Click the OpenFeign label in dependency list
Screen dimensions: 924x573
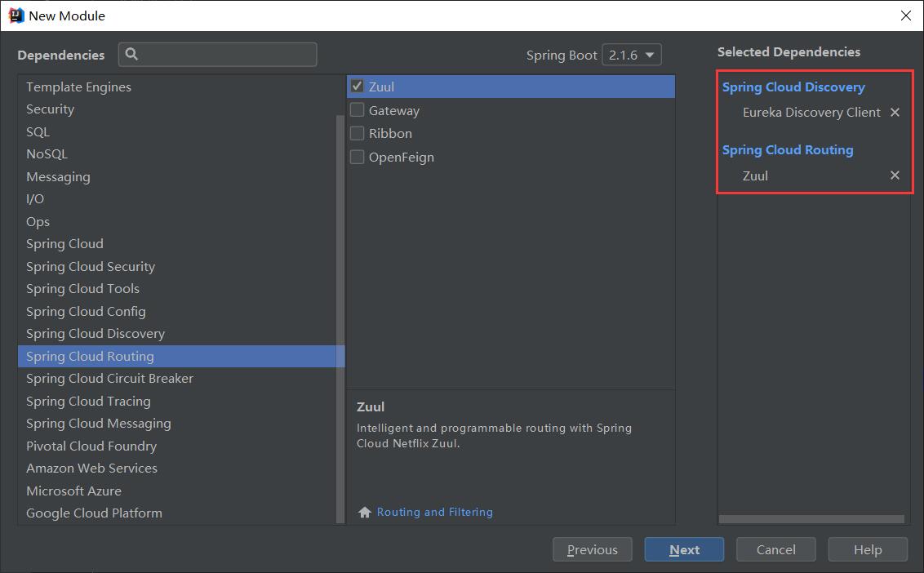click(402, 157)
